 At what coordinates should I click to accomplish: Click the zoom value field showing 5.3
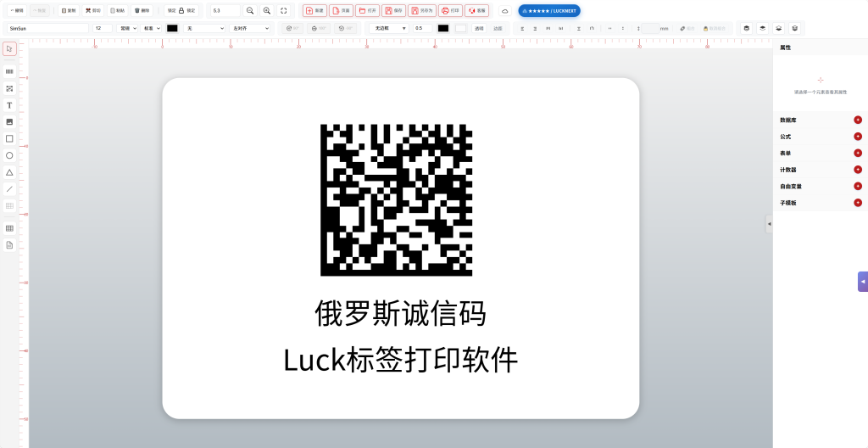225,10
